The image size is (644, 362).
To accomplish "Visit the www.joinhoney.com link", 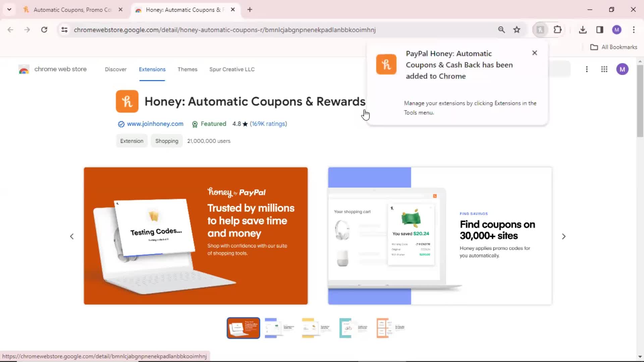I will 155,124.
